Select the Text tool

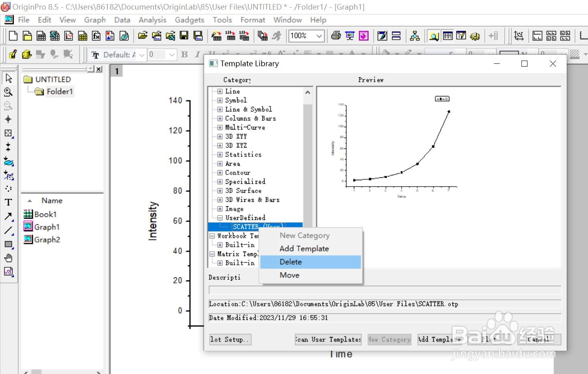coord(8,202)
